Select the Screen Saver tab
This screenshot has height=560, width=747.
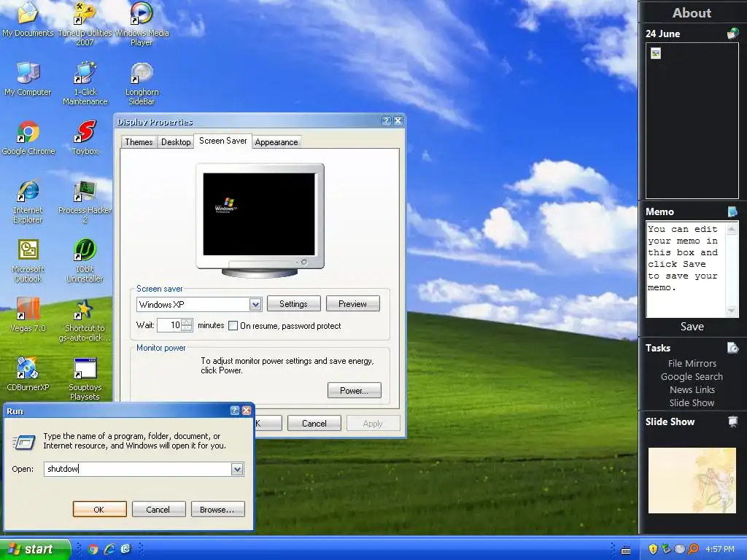[223, 141]
